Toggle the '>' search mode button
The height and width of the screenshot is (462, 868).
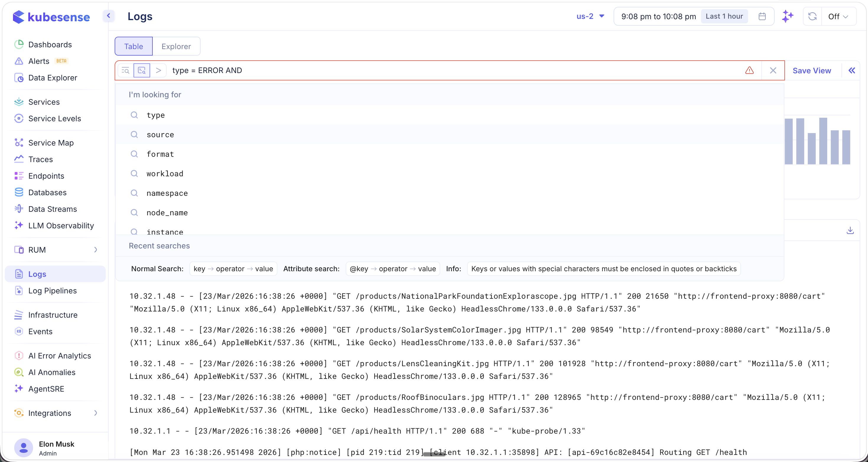(158, 70)
